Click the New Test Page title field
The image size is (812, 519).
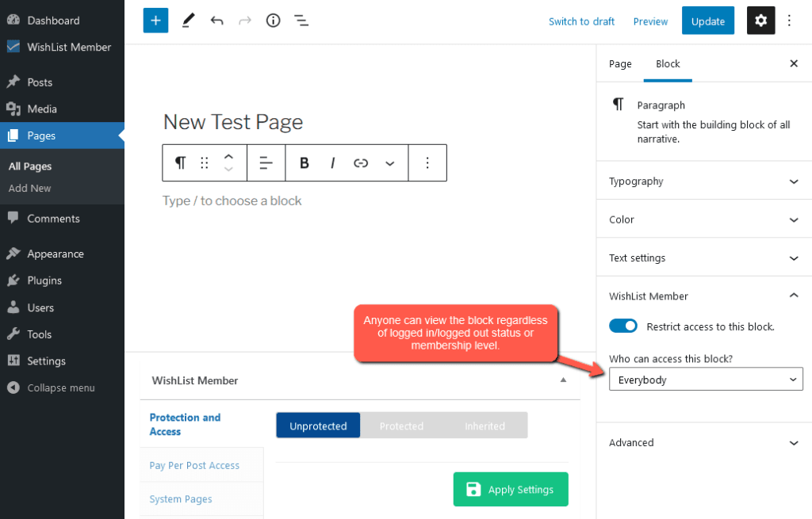click(x=233, y=122)
